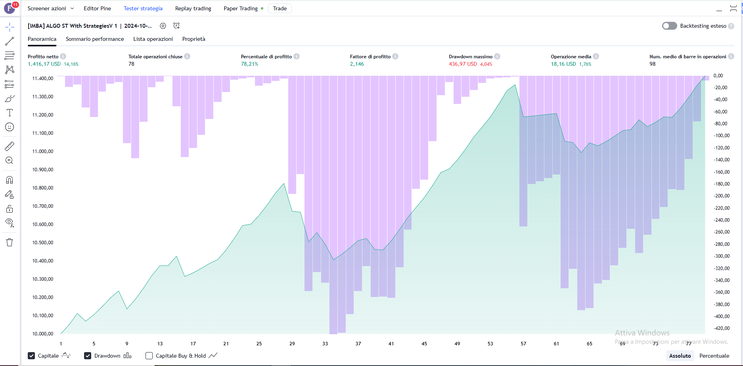Enable the Backtesting esteso switch
Screen dimensions: 743x366
point(670,26)
